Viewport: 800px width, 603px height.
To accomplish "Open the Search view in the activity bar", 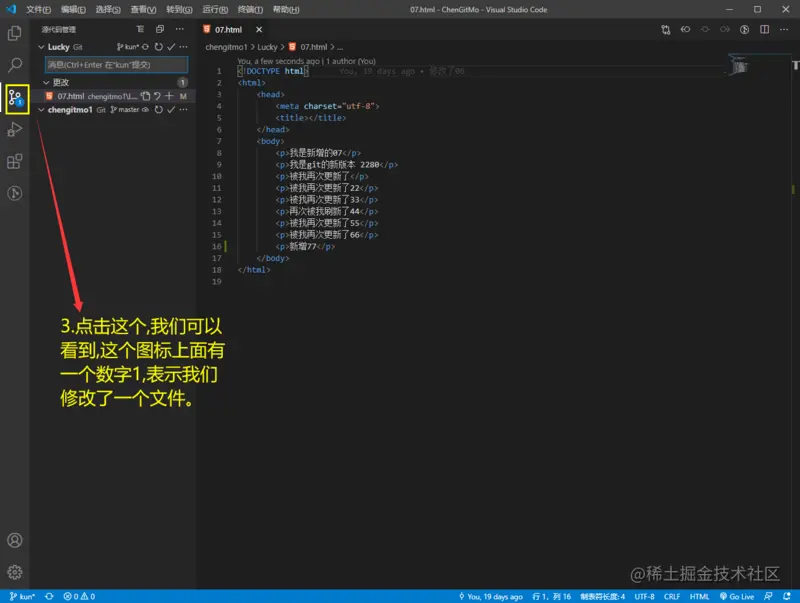I will point(15,65).
